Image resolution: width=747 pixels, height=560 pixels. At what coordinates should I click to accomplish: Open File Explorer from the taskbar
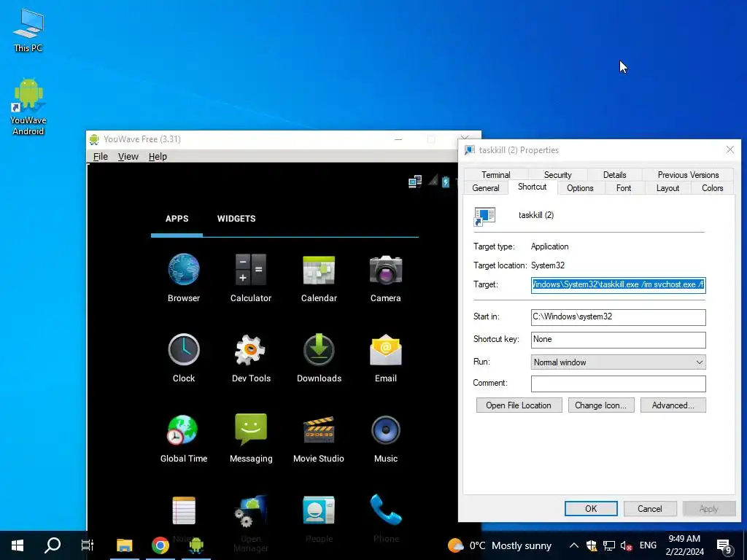click(124, 545)
